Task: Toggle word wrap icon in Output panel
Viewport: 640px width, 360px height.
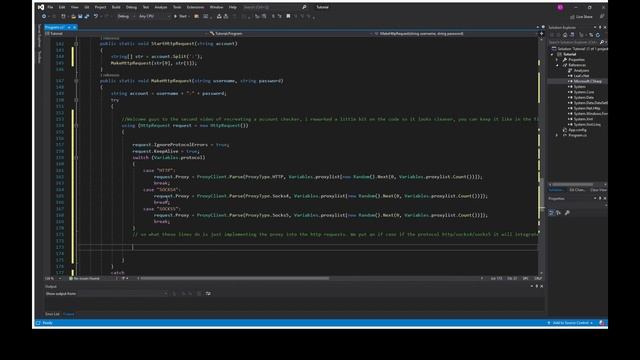Action: pyautogui.click(x=208, y=293)
